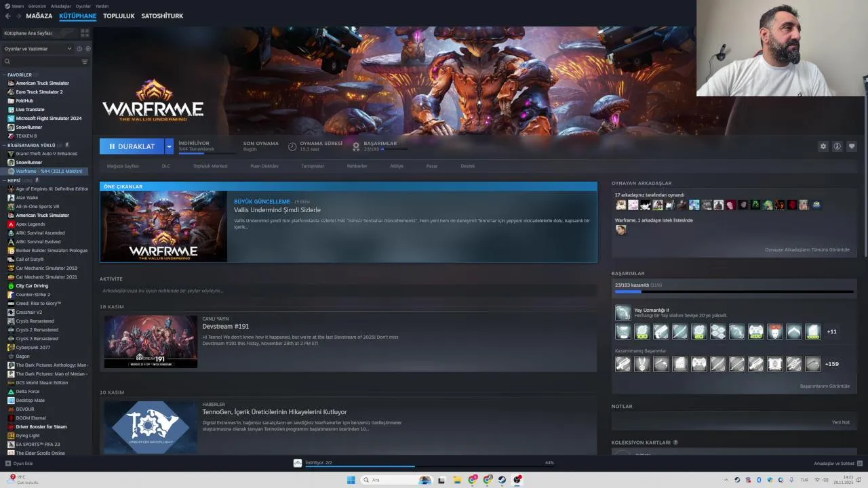This screenshot has height=488, width=868.
Task: Click the ready-to-play filter icon
Action: [x=88, y=49]
